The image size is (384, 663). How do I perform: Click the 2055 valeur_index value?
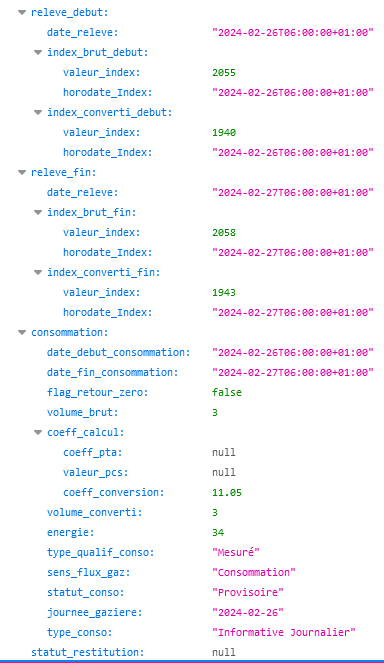coord(224,73)
